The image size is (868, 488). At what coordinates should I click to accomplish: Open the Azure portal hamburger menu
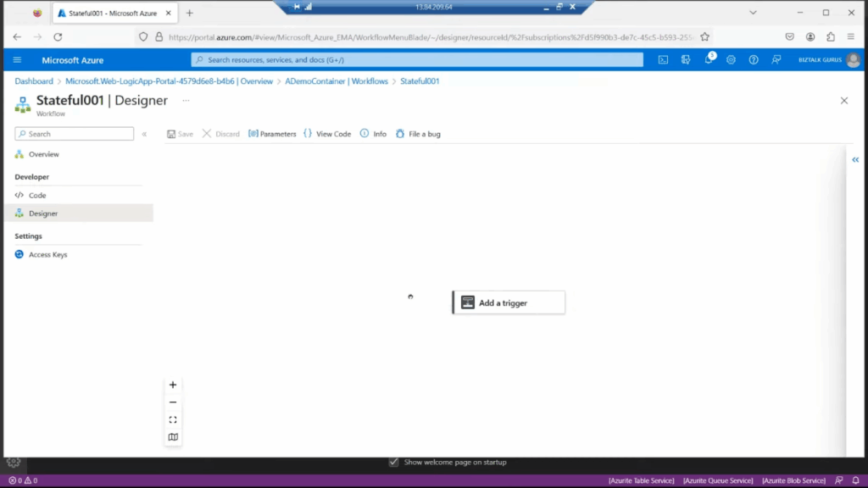17,60
